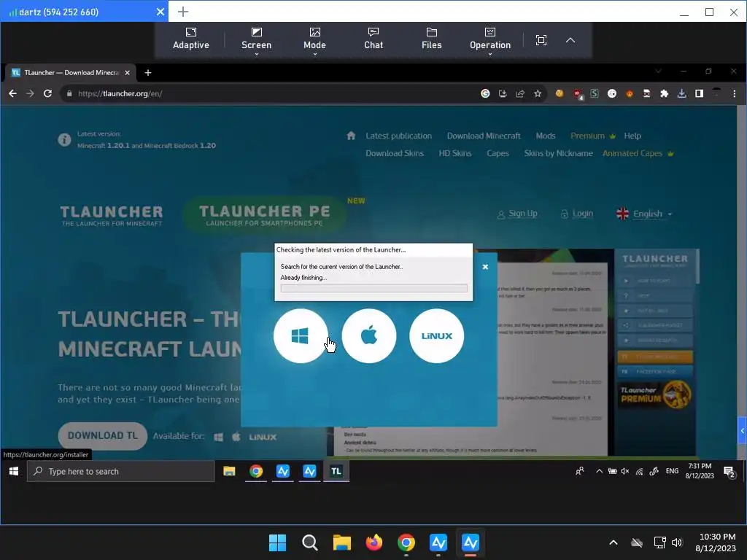
Task: Expand the Operation dropdown
Action: (x=489, y=40)
